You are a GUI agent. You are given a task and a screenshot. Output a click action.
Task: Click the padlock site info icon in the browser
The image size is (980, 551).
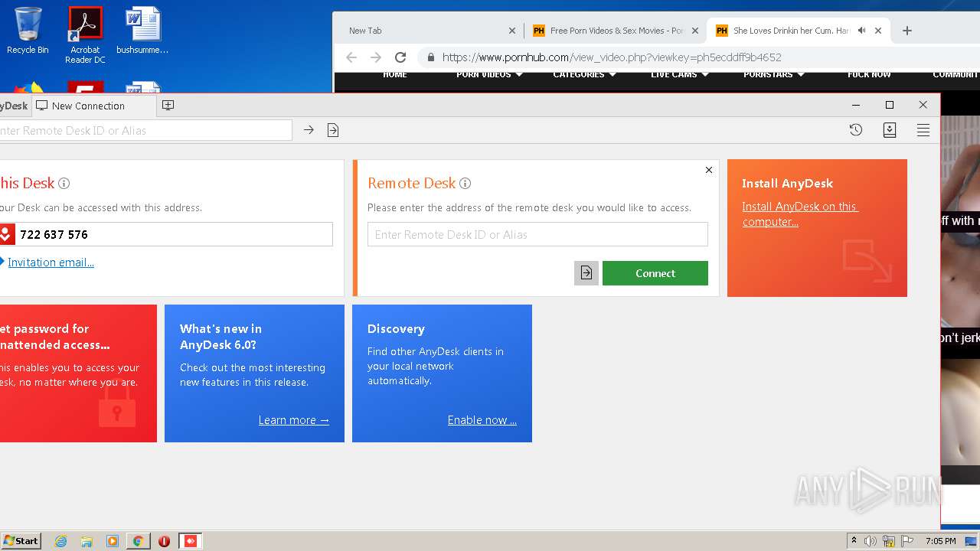point(430,57)
